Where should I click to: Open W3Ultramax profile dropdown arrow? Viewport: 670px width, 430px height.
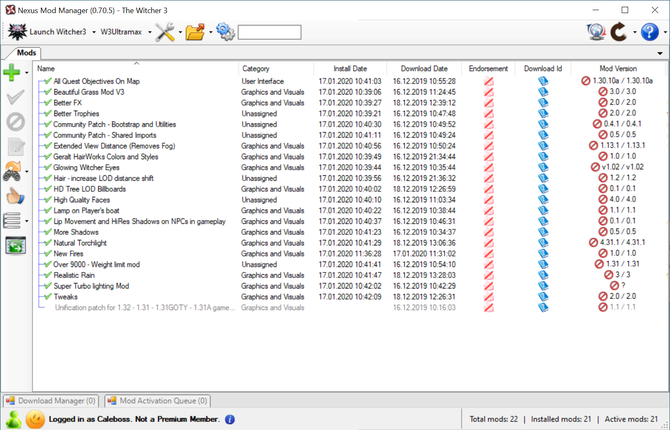coord(150,32)
